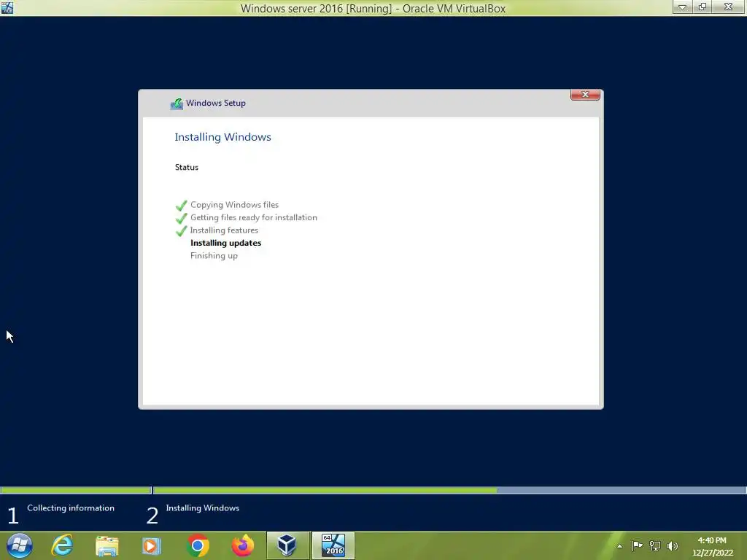Launch Internet Explorer from taskbar

point(63,545)
